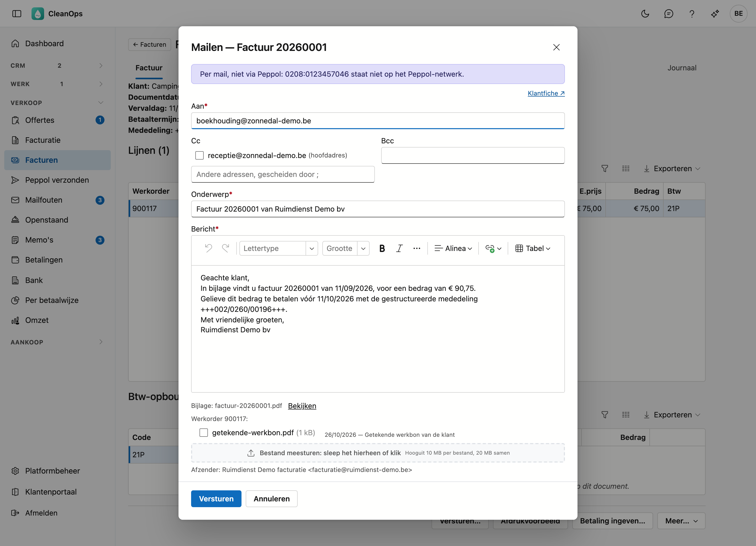Toggle bold formatting

[382, 248]
